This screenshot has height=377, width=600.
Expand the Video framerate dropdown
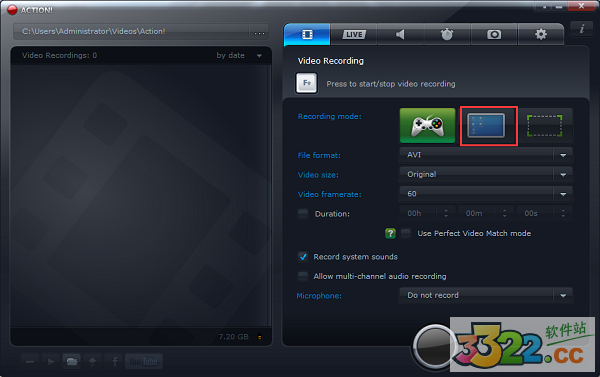[486, 194]
